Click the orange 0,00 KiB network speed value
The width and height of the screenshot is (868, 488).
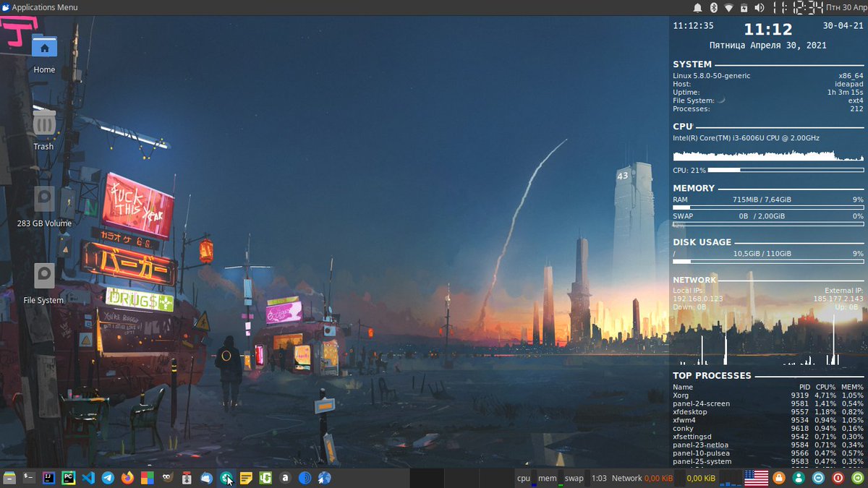tap(659, 478)
